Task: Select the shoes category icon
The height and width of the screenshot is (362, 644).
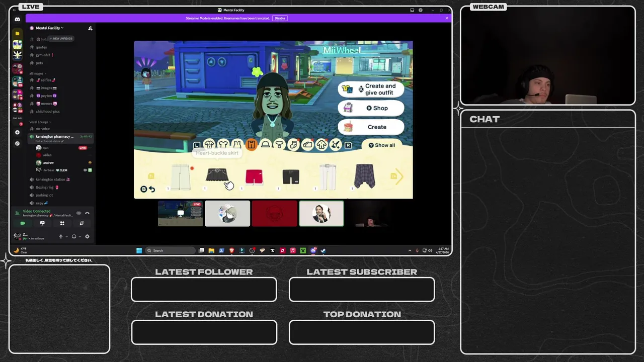Action: pos(307,145)
